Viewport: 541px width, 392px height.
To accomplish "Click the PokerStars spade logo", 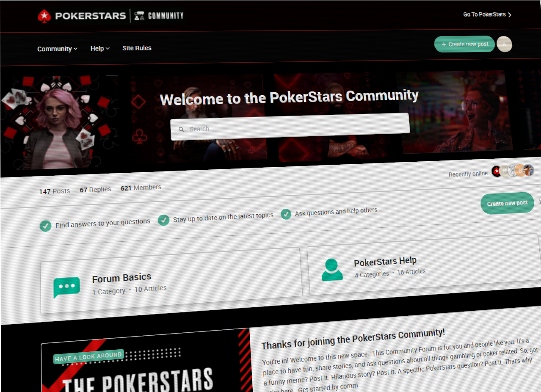I will pos(44,16).
